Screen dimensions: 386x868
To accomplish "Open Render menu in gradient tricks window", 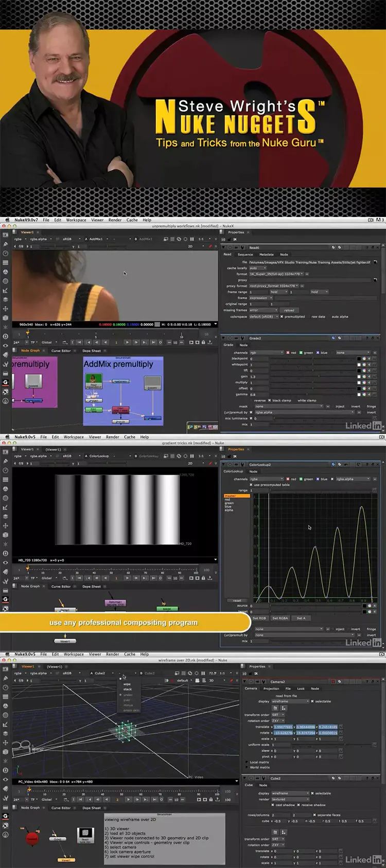I will tap(113, 437).
